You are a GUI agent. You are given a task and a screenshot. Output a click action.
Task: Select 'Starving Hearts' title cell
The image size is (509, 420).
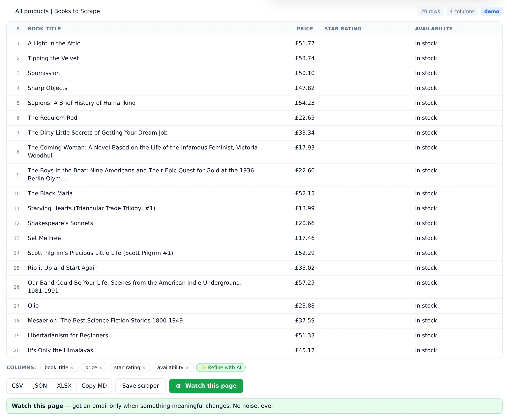pyautogui.click(x=92, y=208)
